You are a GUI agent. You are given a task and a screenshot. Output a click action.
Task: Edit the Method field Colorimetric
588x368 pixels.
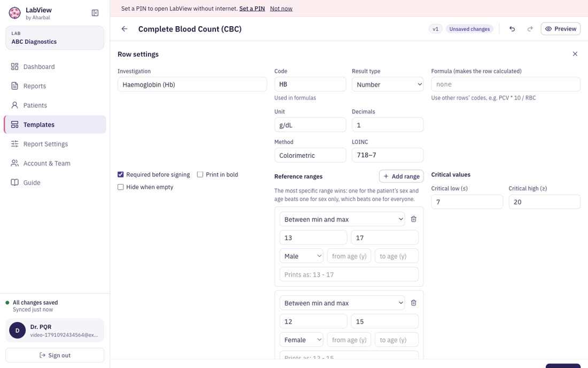tap(310, 155)
